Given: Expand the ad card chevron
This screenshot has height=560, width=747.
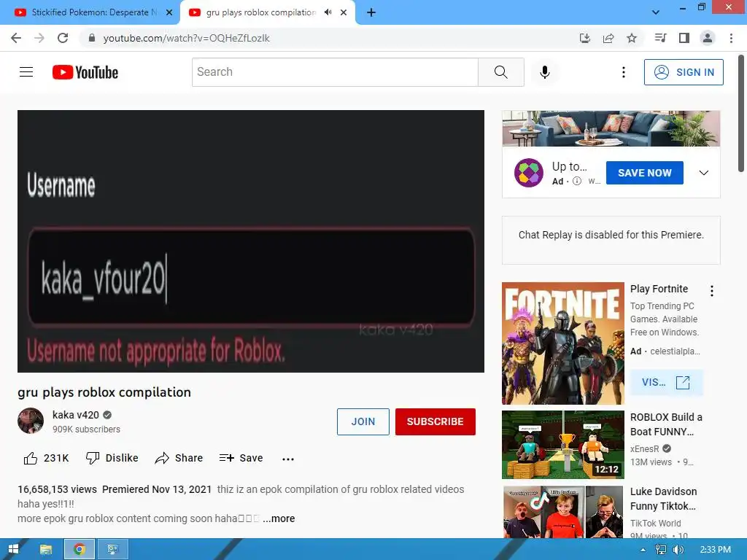Looking at the screenshot, I should pos(704,173).
